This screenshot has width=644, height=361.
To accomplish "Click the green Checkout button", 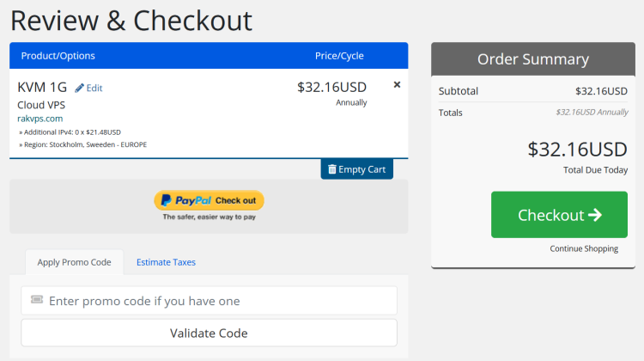I will click(x=559, y=215).
